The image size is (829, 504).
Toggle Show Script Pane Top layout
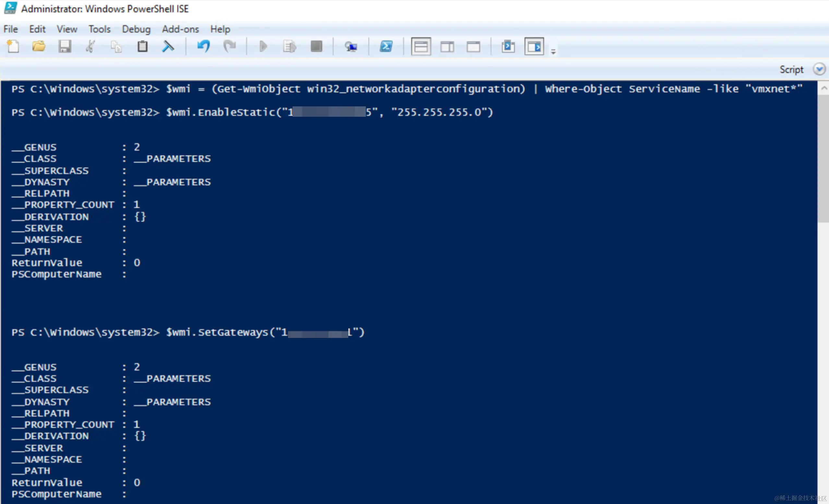click(x=421, y=46)
